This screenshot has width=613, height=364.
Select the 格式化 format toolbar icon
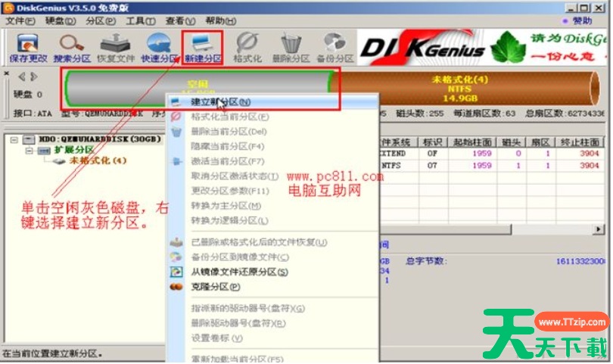pos(247,48)
